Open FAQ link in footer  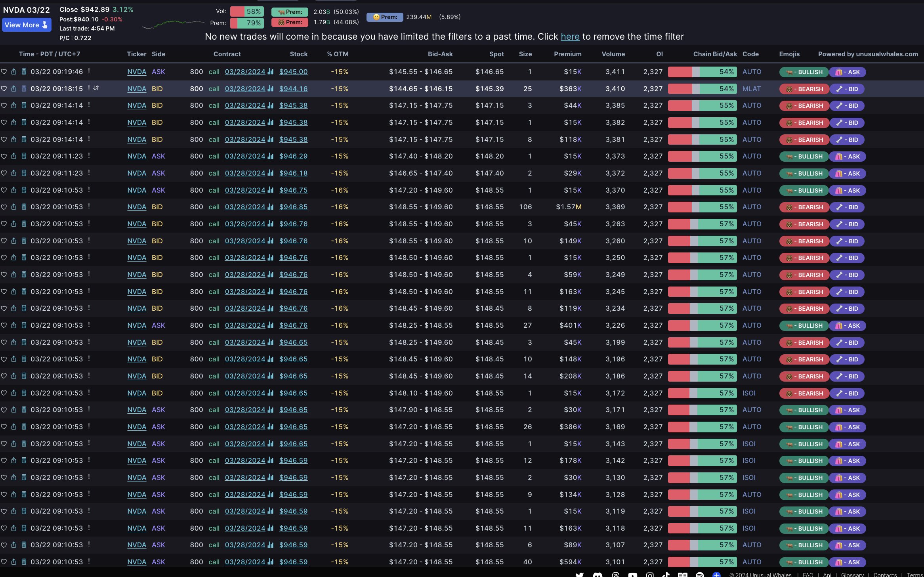pyautogui.click(x=808, y=575)
